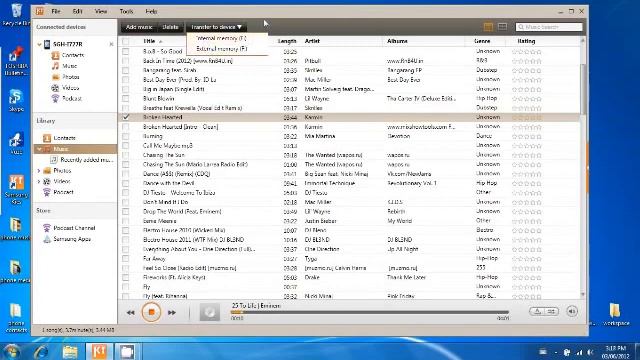640x360 pixels.
Task: Open Library Podcast icon
Action: pyautogui.click(x=47, y=192)
